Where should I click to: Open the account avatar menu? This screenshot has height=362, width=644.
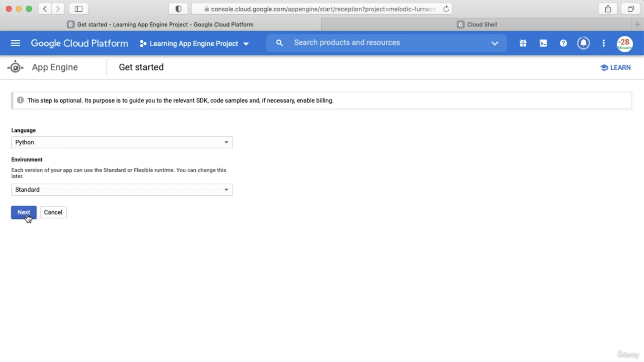pos(624,44)
